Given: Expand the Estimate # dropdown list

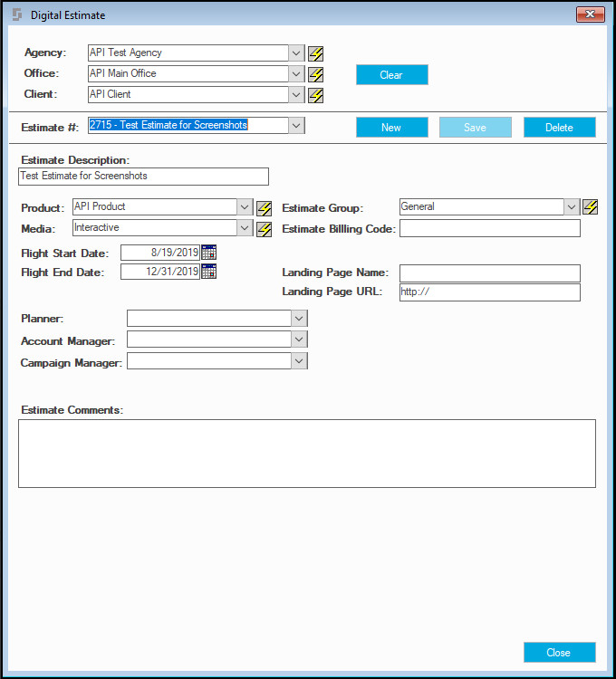Looking at the screenshot, I should point(296,126).
